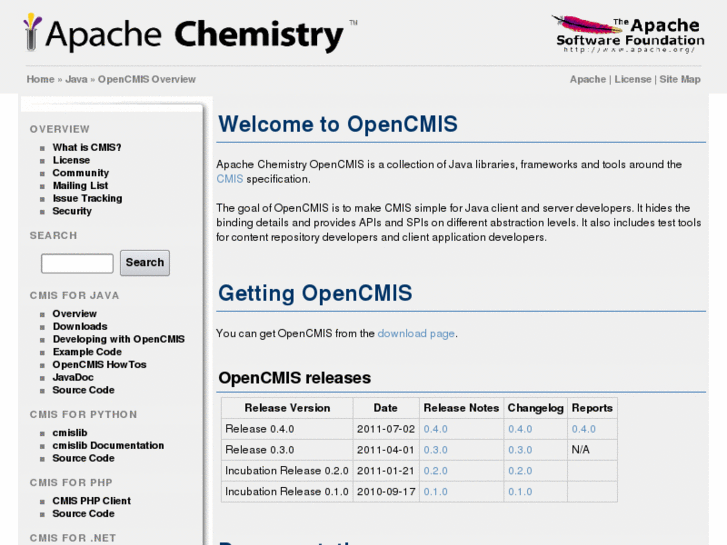This screenshot has height=545, width=727.
Task: Click 'Date' column header
Action: 386,408
